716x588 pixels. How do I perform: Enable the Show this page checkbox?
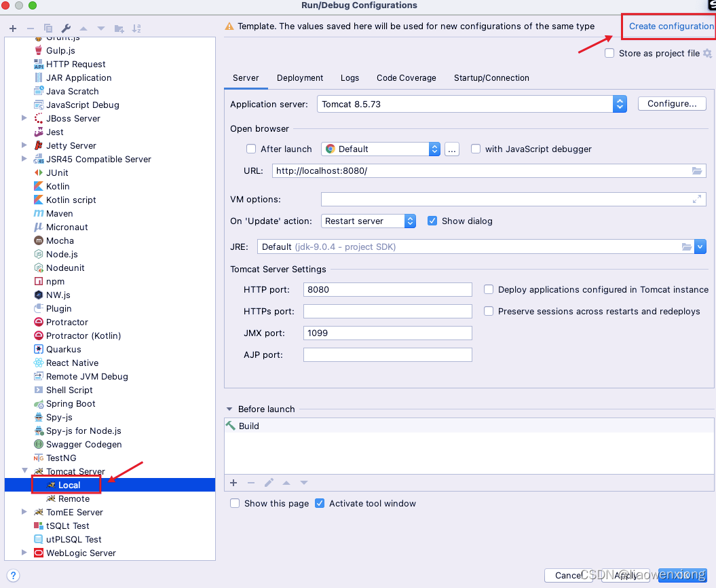point(235,504)
